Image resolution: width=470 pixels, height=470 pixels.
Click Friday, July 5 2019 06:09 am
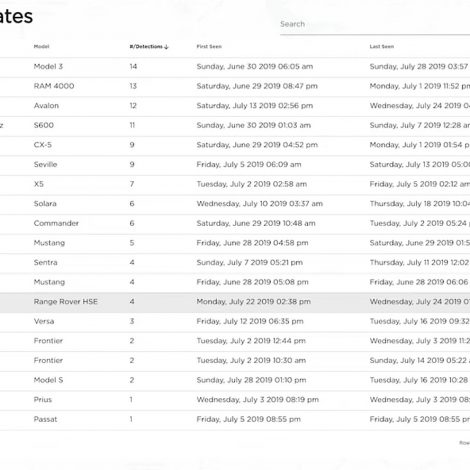(x=249, y=164)
